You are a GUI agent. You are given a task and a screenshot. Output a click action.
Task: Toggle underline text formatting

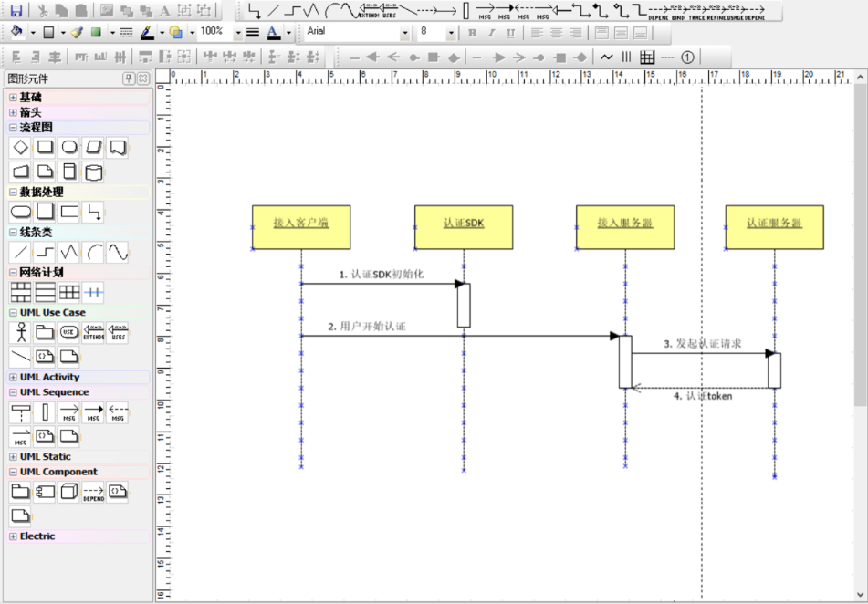tap(510, 33)
